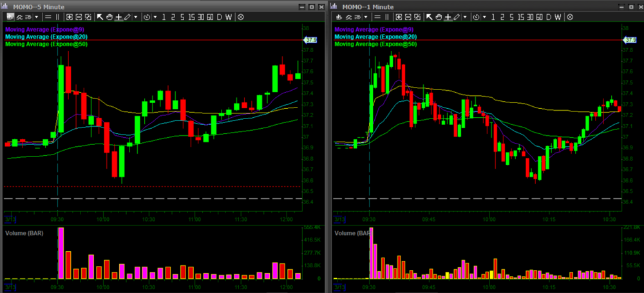644x293 pixels.
Task: Select the arrow pointer tool in 5 Minute chart
Action: pyautogui.click(x=100, y=17)
